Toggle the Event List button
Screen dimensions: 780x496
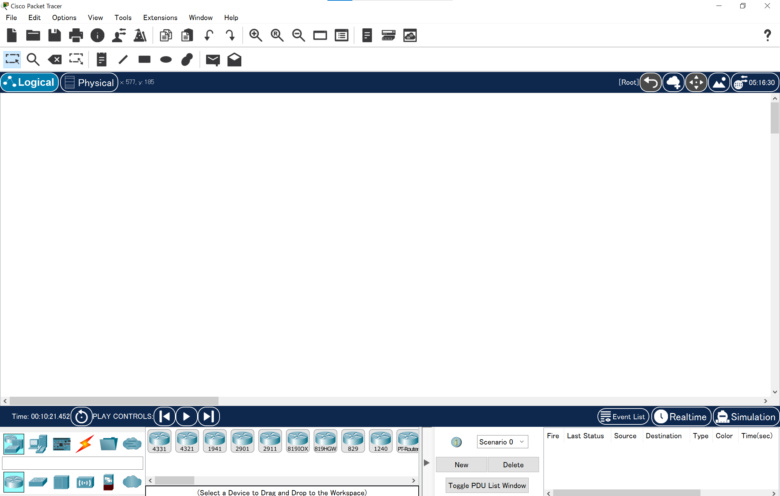pos(623,416)
